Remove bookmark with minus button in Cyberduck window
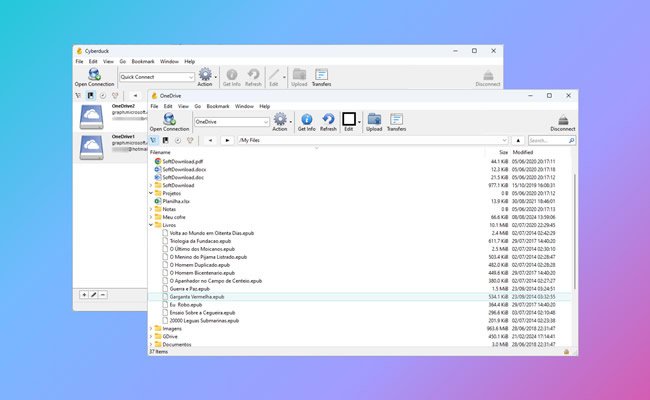The height and width of the screenshot is (400, 650). tap(103, 295)
